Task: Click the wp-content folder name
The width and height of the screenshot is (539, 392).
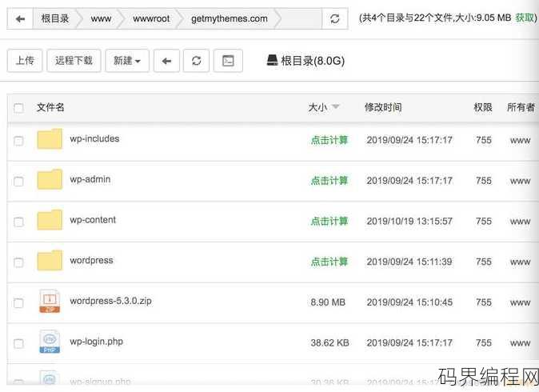Action: tap(93, 220)
